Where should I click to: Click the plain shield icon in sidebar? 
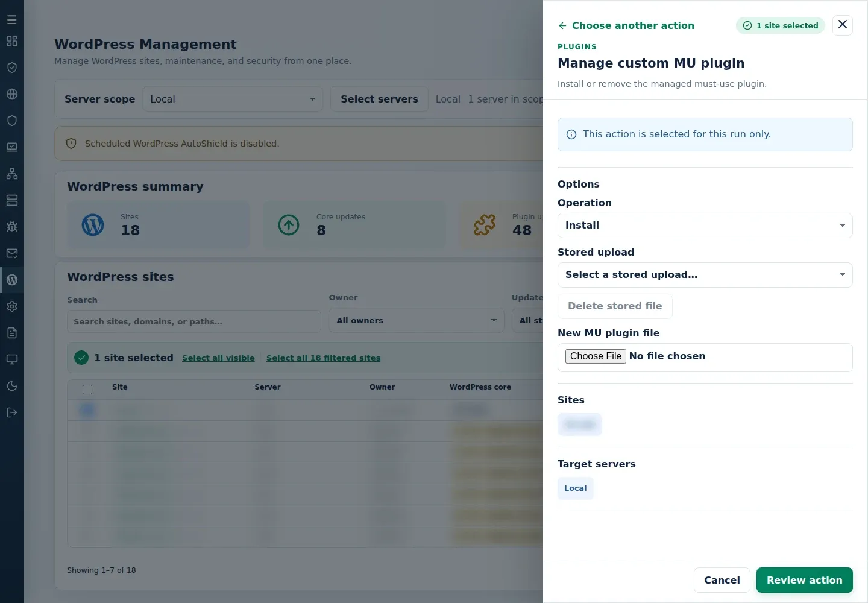[x=12, y=121]
